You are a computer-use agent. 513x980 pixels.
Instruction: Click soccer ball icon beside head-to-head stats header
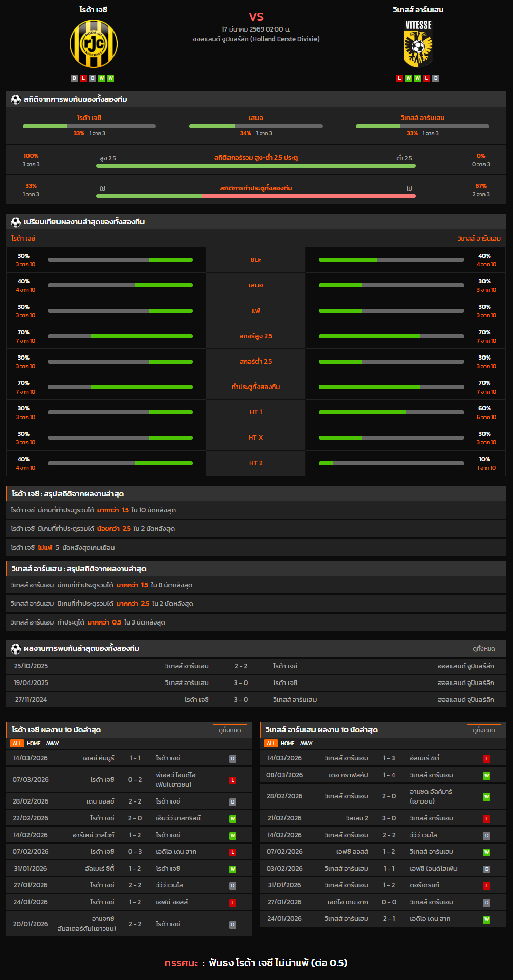click(16, 100)
